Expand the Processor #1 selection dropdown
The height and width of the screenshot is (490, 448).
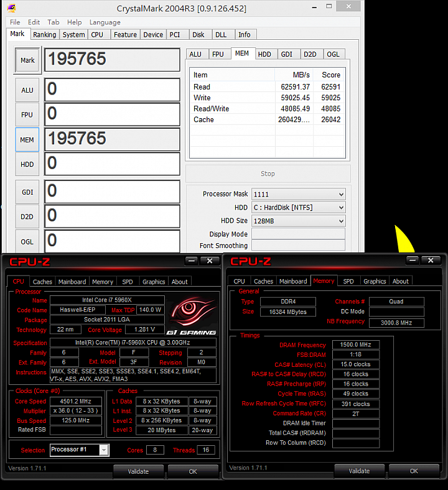[104, 450]
